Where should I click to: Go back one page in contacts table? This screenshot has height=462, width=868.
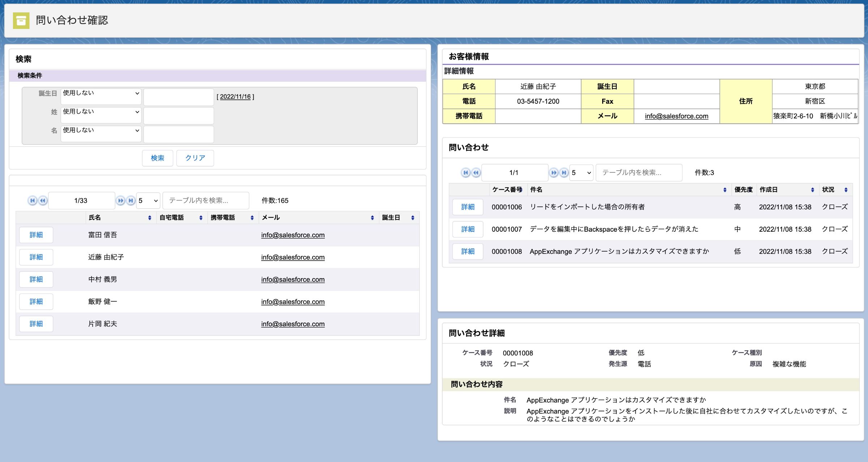pyautogui.click(x=42, y=200)
